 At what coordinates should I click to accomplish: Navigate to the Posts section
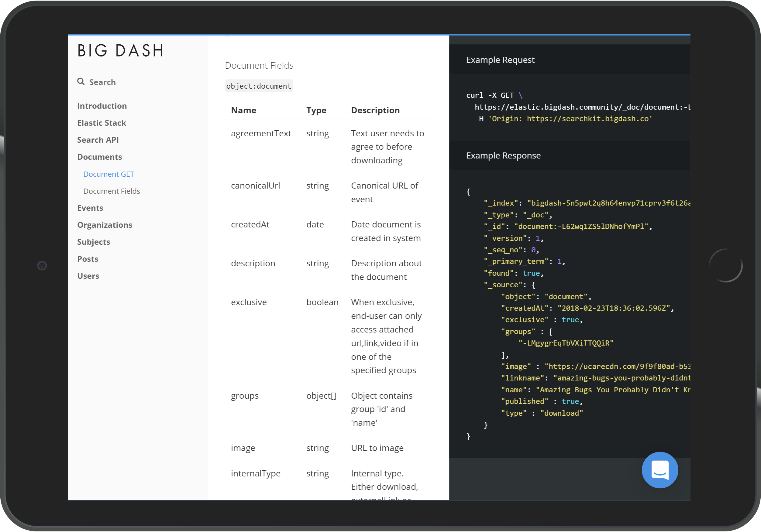[x=88, y=259]
